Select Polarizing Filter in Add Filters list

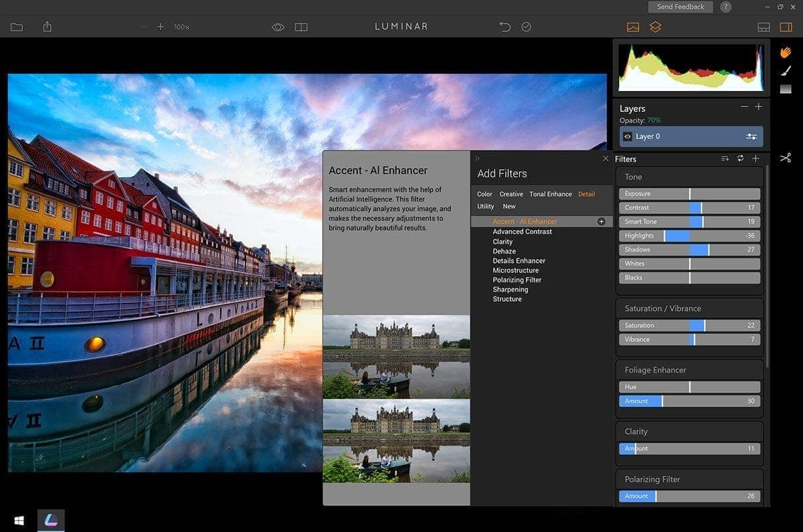517,280
